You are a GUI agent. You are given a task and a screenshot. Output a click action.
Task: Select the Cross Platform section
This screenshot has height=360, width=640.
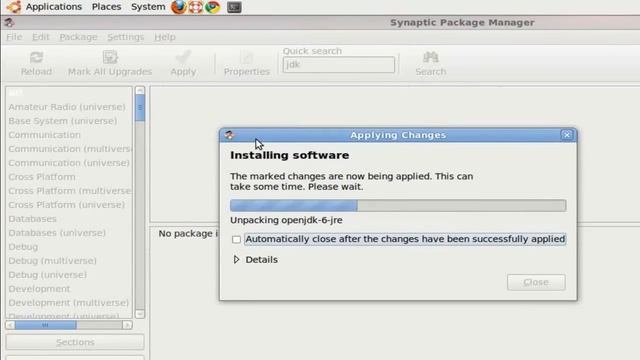pos(42,177)
